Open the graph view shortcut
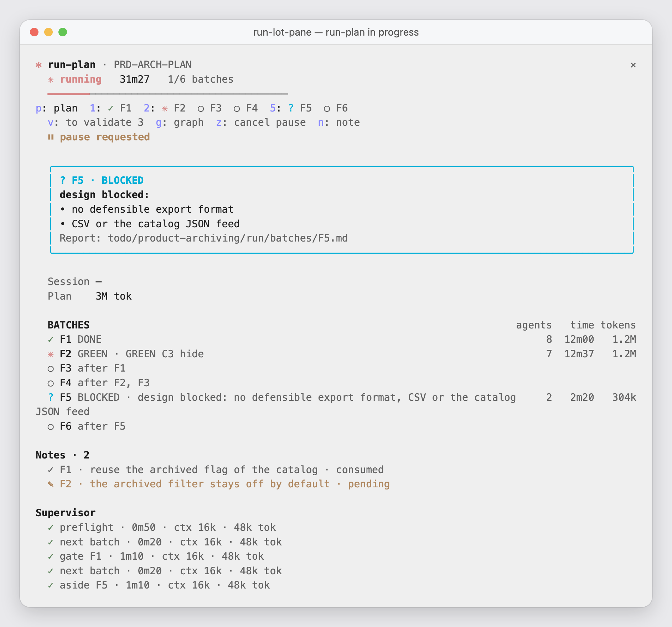Viewport: 672px width, 627px height. (x=180, y=123)
